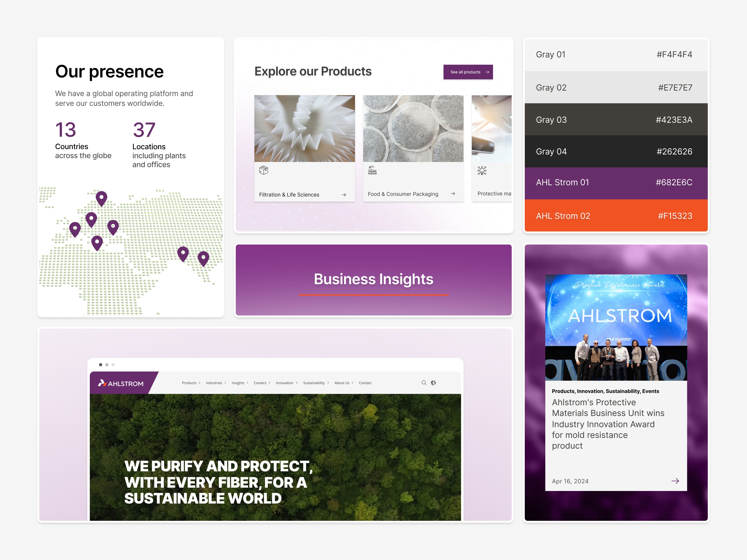Select the Gray 02 color swatch
This screenshot has width=747, height=560.
616,87
